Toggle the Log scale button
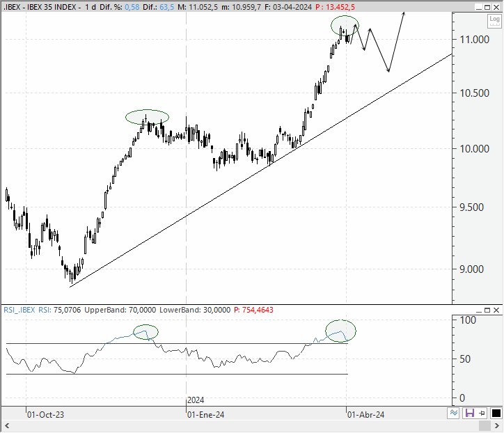Image resolution: width=504 pixels, height=433 pixels. tap(494, 21)
